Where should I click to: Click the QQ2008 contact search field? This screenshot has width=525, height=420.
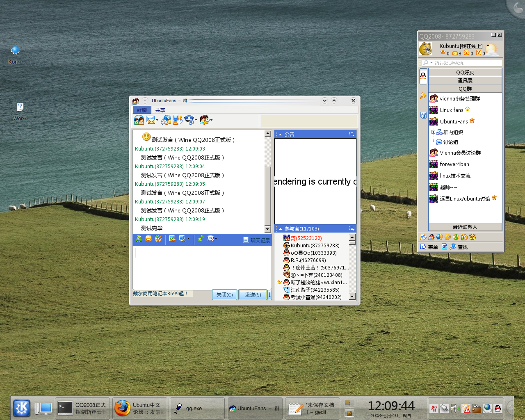(x=462, y=63)
